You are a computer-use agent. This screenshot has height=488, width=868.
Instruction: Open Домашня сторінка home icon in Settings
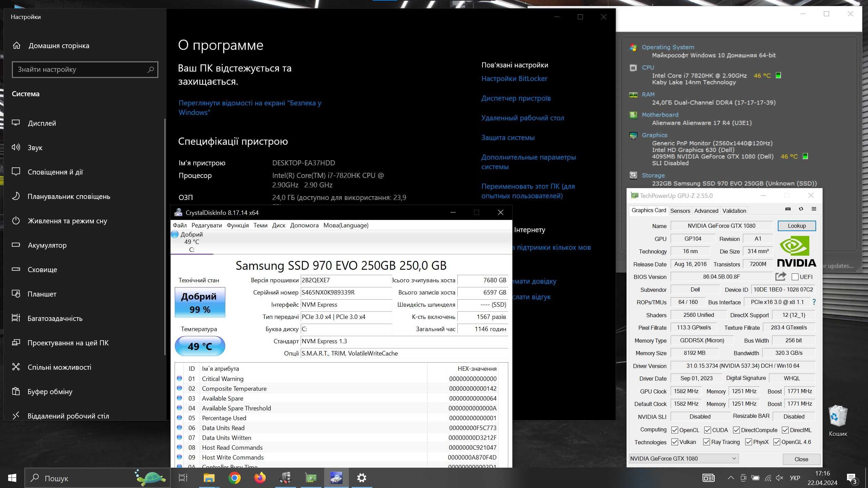click(x=17, y=45)
